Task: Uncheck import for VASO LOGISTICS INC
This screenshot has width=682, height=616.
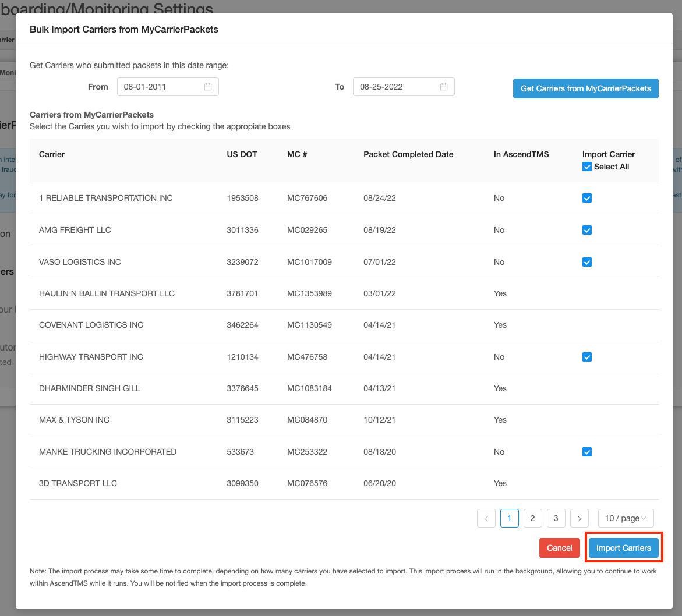Action: (x=586, y=262)
